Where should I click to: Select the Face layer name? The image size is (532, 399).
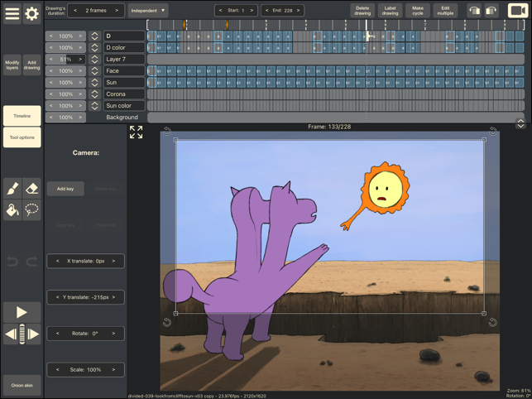124,70
